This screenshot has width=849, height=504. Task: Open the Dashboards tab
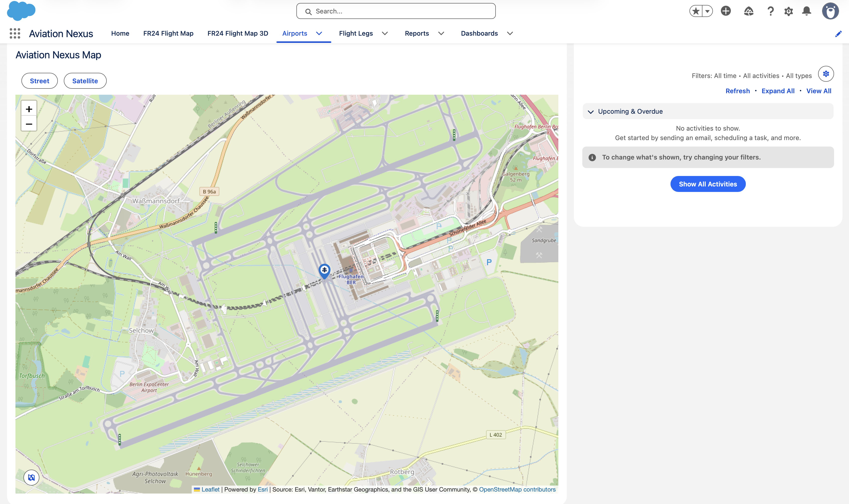click(479, 33)
